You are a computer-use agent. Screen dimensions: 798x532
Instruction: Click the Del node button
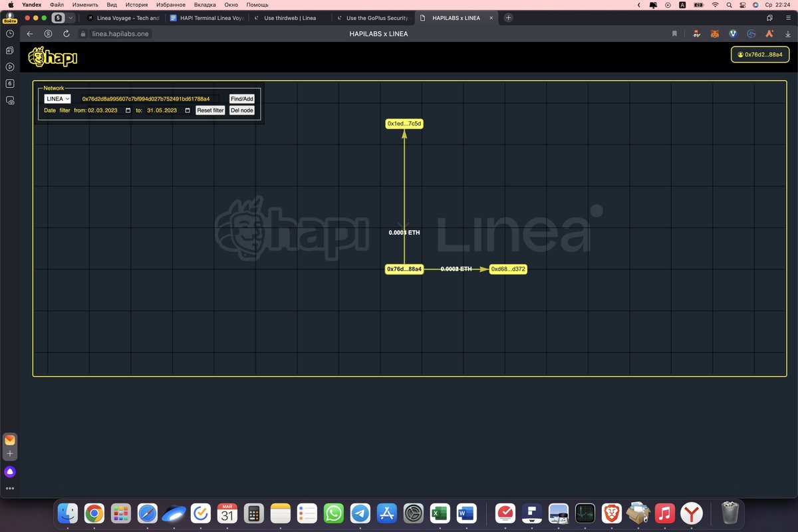242,110
